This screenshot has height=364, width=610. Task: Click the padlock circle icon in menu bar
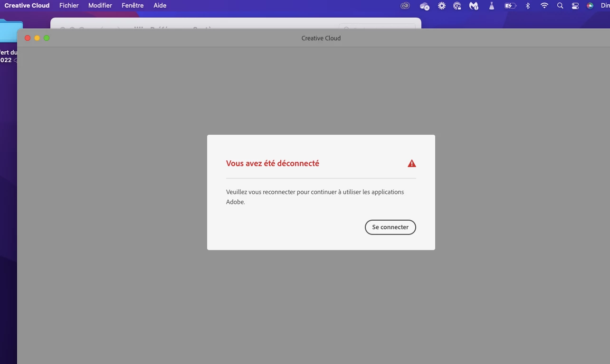[457, 6]
